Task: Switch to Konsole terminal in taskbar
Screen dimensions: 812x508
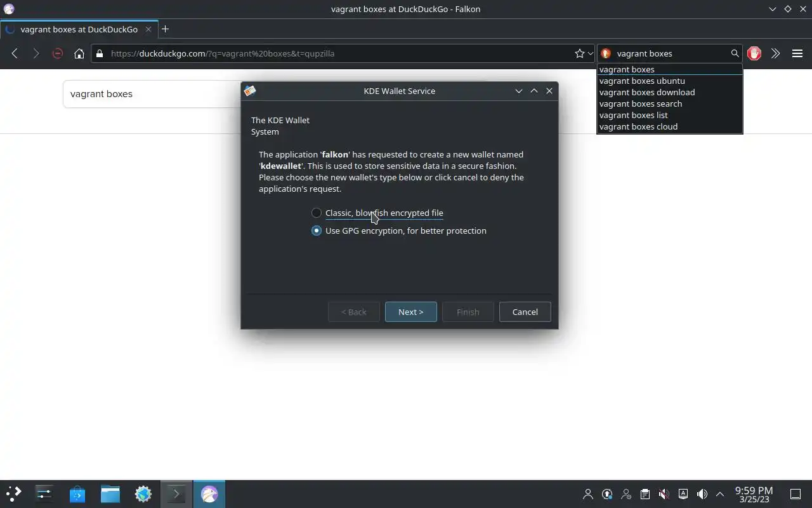Action: click(x=176, y=493)
